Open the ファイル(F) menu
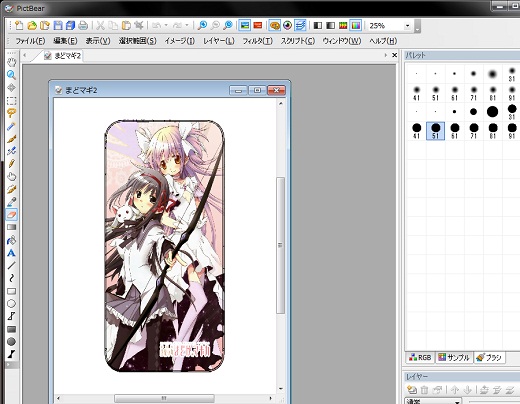The width and height of the screenshot is (520, 404). (30, 41)
